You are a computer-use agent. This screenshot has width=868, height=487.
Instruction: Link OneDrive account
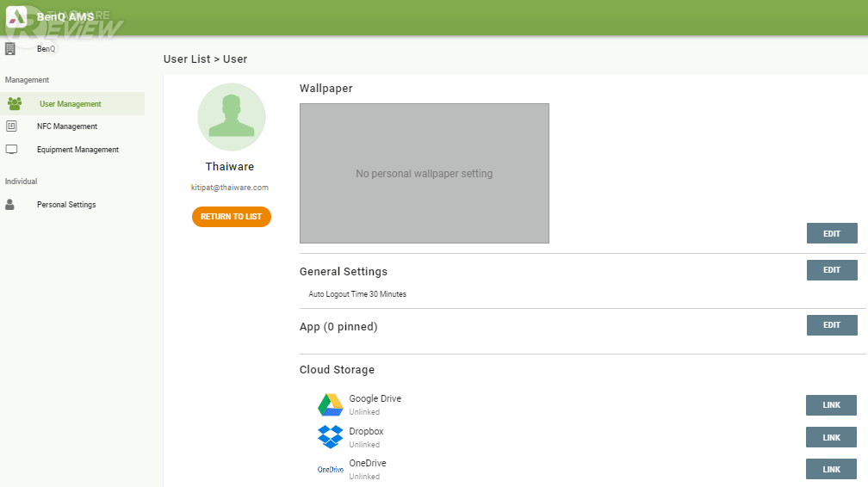(831, 469)
